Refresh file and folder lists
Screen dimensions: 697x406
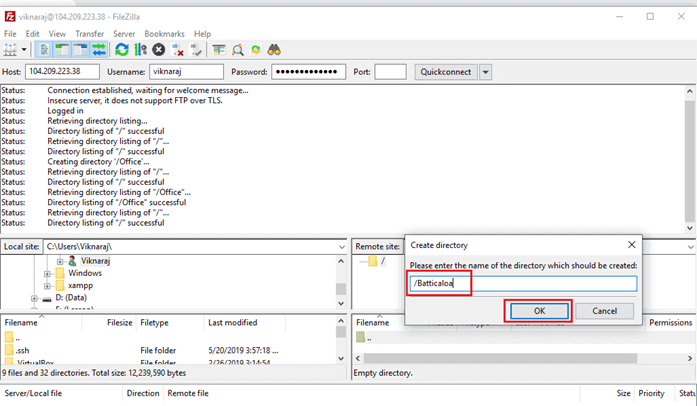click(122, 50)
